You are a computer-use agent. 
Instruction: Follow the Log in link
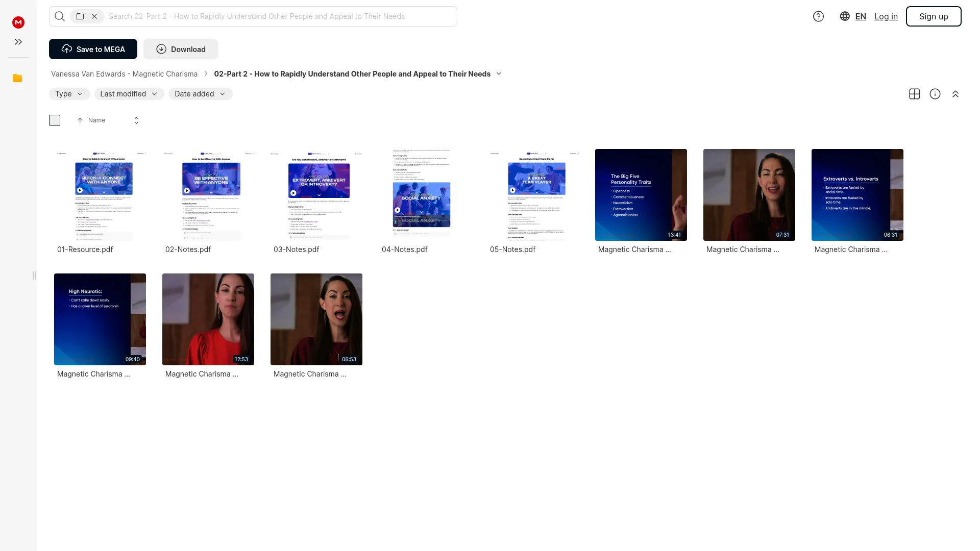coord(886,16)
